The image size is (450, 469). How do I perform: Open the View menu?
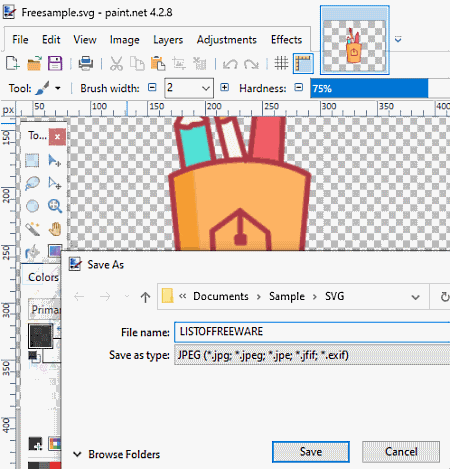click(x=85, y=40)
